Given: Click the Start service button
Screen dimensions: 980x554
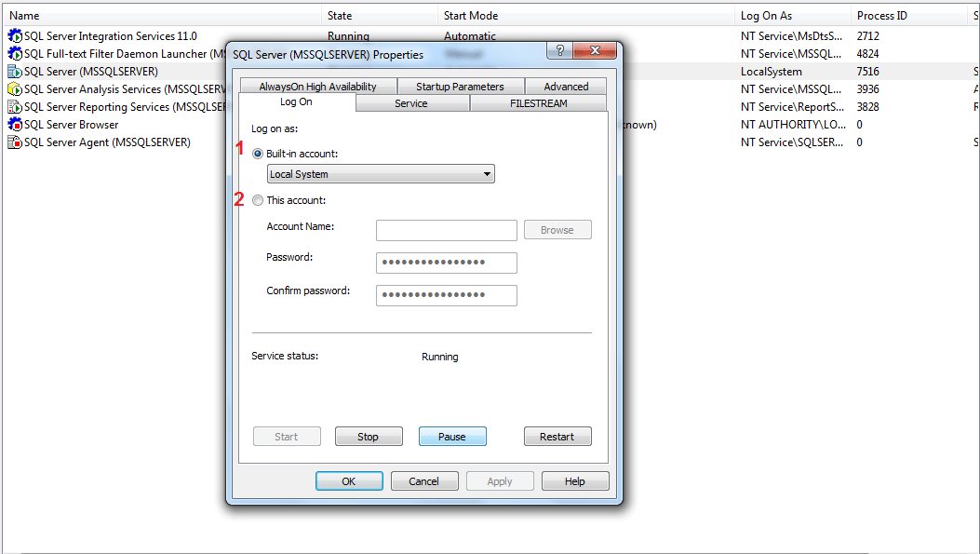Looking at the screenshot, I should [287, 437].
